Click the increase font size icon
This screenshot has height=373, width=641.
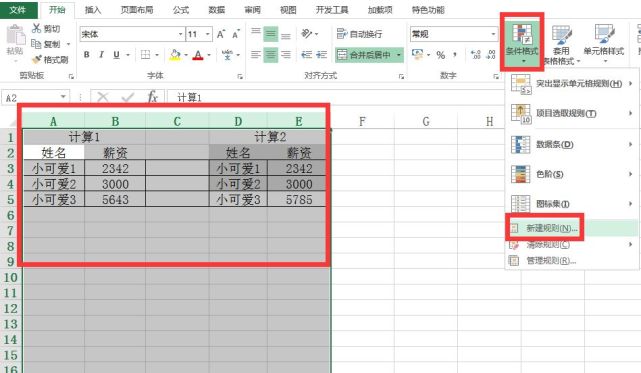221,34
